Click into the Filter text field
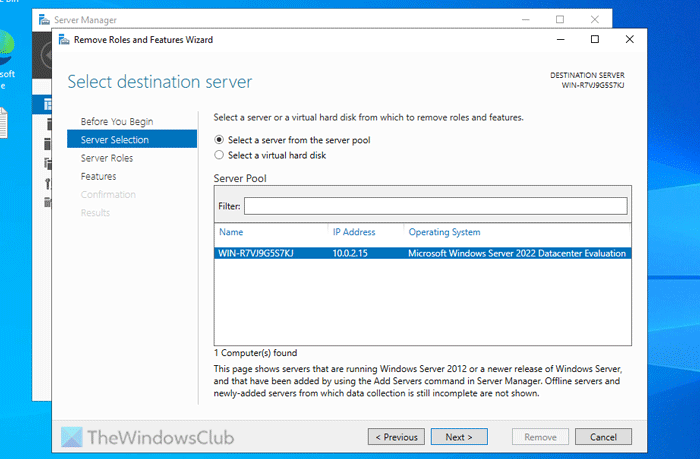Screen dimensions: 700x459 click(x=435, y=206)
